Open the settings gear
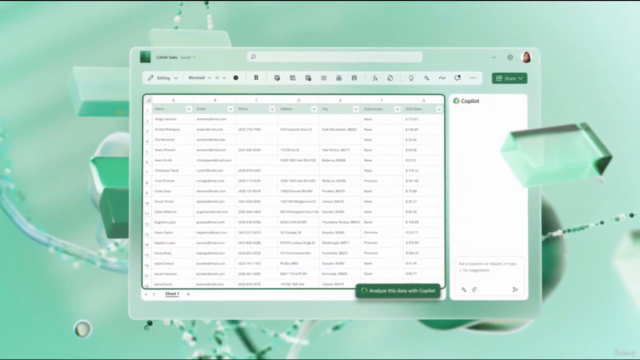This screenshot has height=360, width=640. [510, 58]
